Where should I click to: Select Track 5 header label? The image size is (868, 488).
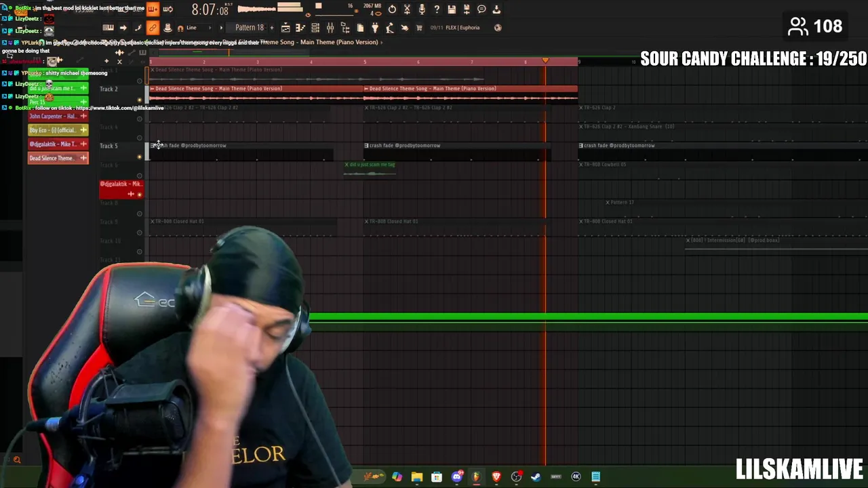click(x=108, y=146)
